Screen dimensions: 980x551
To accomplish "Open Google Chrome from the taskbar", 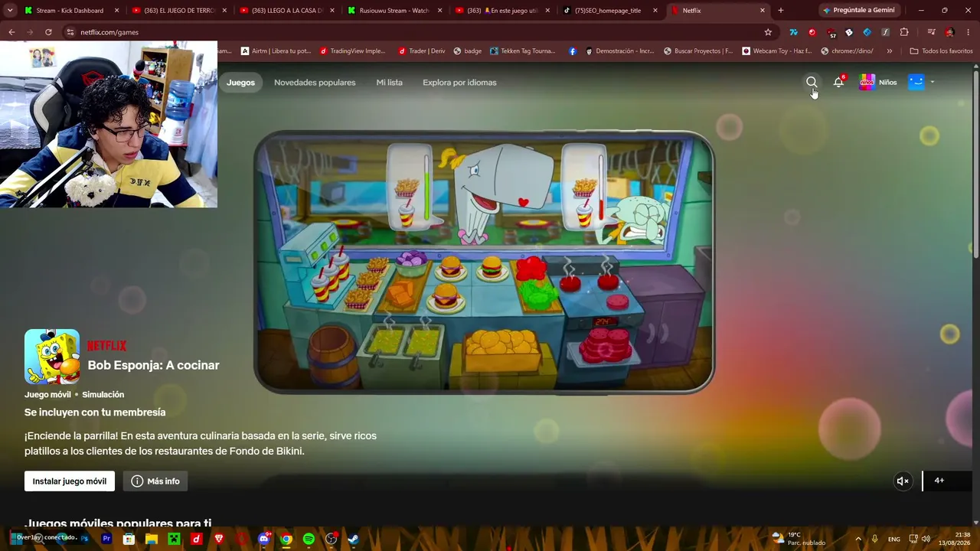I will (x=286, y=539).
